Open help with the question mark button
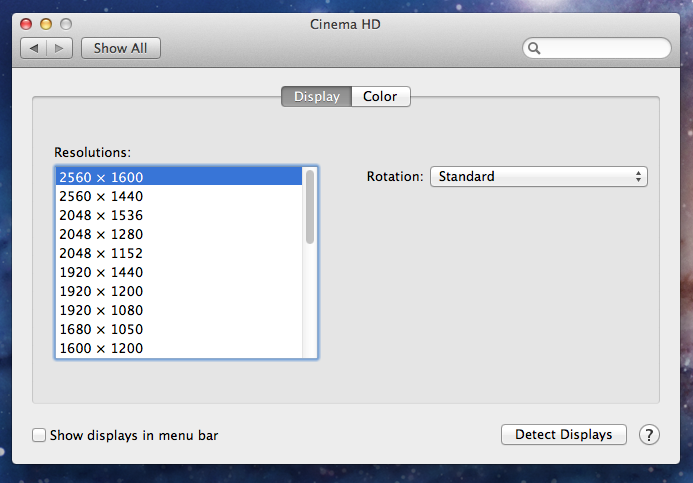The height and width of the screenshot is (483, 693). 649,435
